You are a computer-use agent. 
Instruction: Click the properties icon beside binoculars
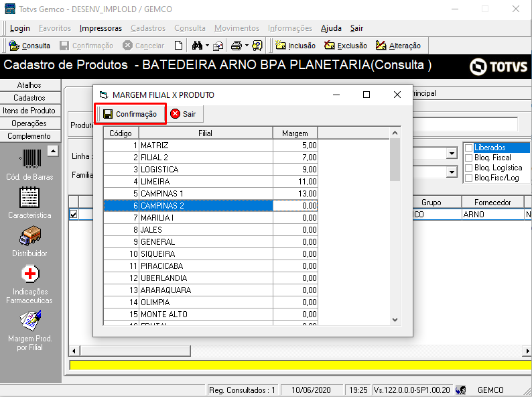click(x=218, y=46)
